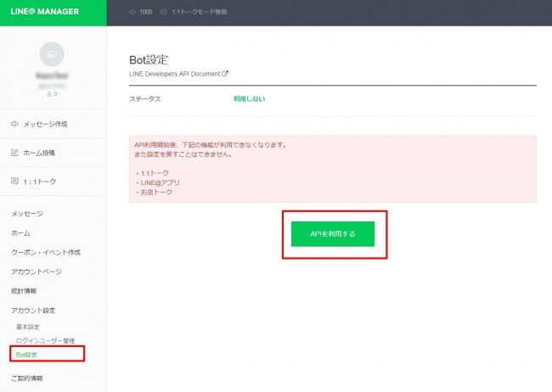The image size is (552, 392).
Task: Open 統計情報 in the sidebar
Action: pyautogui.click(x=24, y=291)
